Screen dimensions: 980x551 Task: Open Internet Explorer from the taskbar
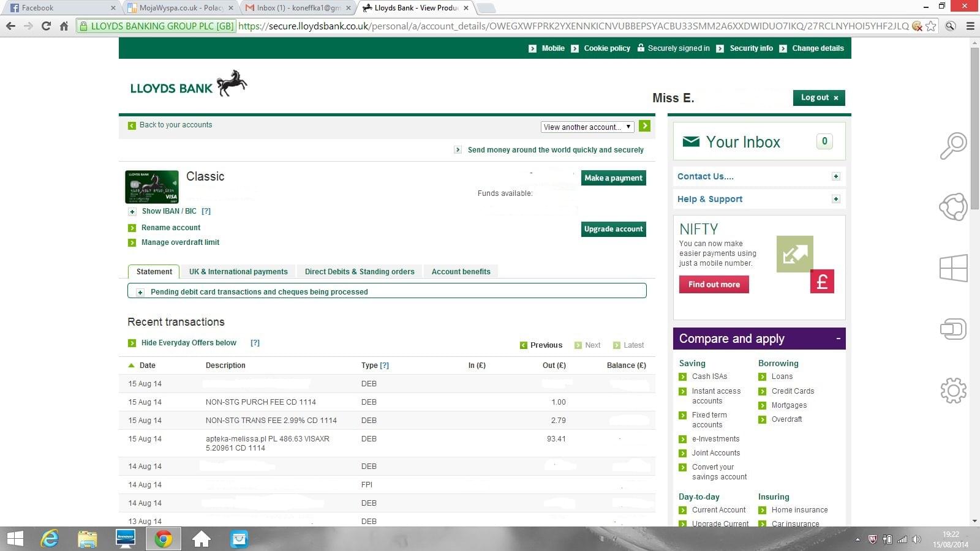click(49, 539)
